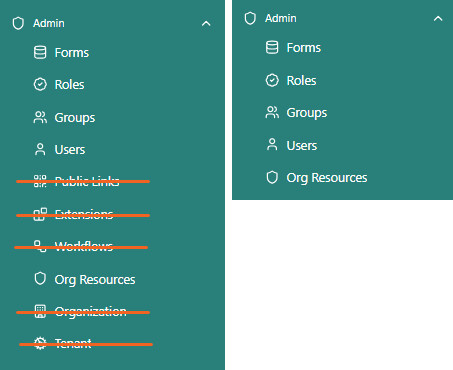Click the Workflows icon

[x=40, y=246]
